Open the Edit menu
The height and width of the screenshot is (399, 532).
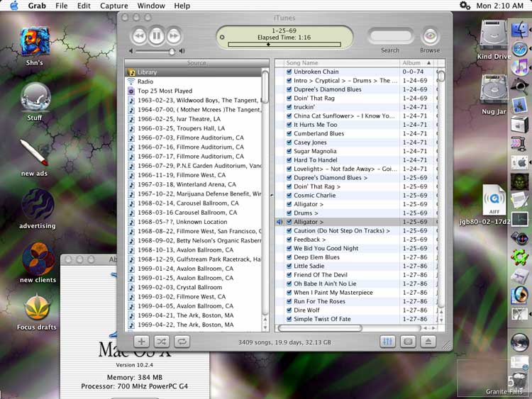tap(84, 6)
